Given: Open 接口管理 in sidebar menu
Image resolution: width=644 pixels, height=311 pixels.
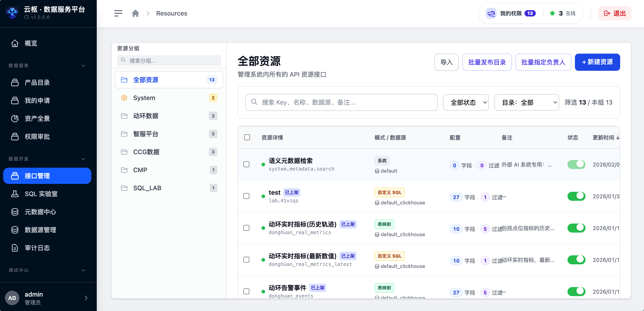Looking at the screenshot, I should click(47, 176).
